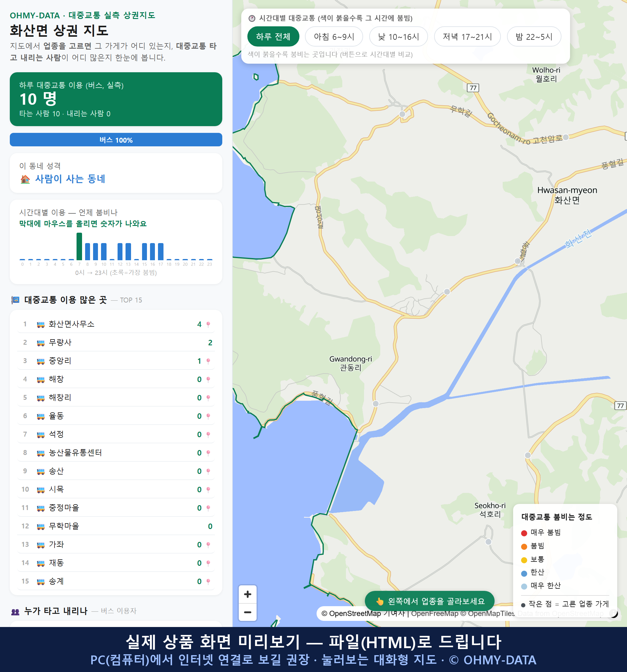Switch to 아침 6~9시 time filter

pos(334,36)
